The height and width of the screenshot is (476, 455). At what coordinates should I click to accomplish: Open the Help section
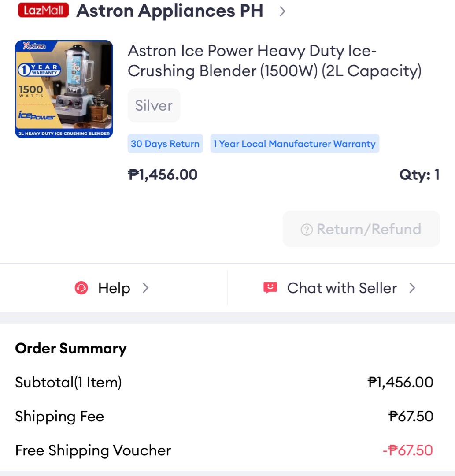click(x=114, y=287)
